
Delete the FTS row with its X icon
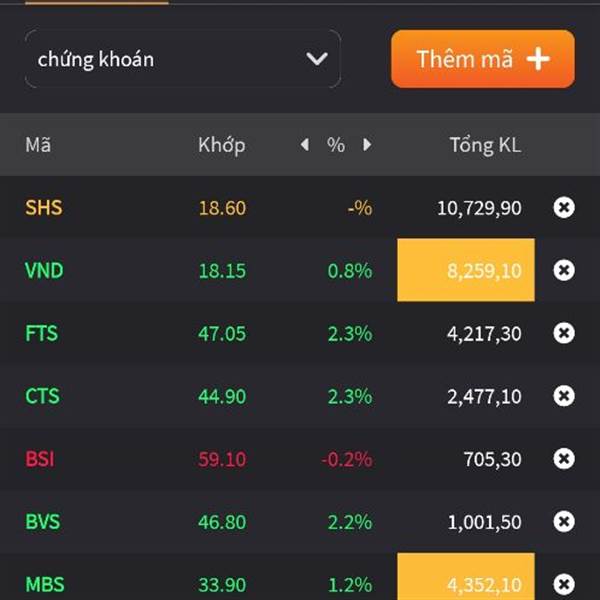click(x=564, y=333)
